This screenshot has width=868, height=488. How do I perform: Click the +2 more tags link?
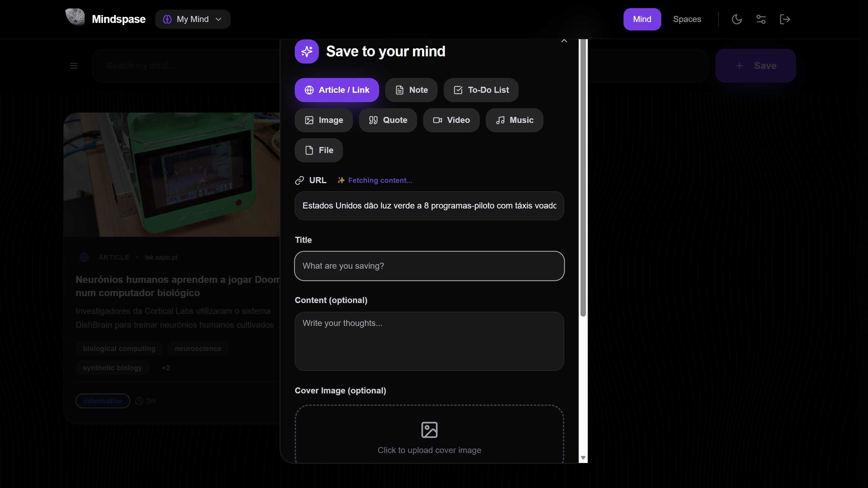click(x=165, y=368)
